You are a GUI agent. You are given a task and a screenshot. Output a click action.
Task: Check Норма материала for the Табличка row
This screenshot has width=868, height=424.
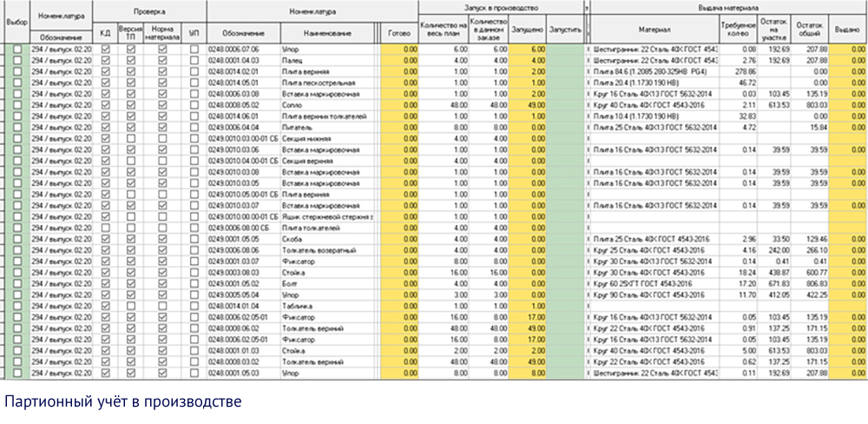[x=163, y=306]
